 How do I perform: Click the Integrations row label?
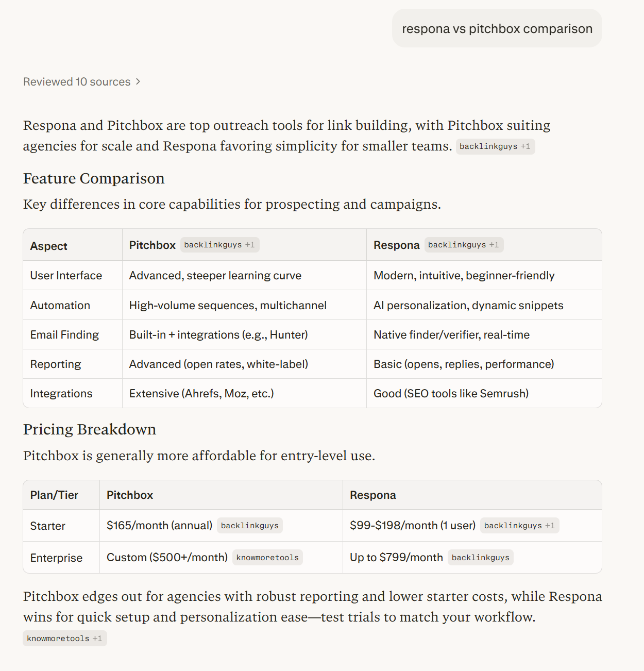click(61, 393)
